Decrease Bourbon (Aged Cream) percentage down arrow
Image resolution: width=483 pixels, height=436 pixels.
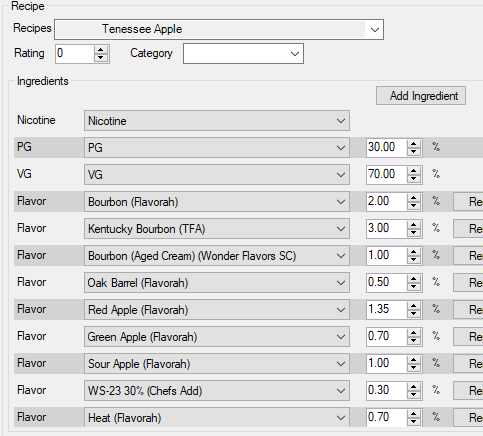point(414,260)
